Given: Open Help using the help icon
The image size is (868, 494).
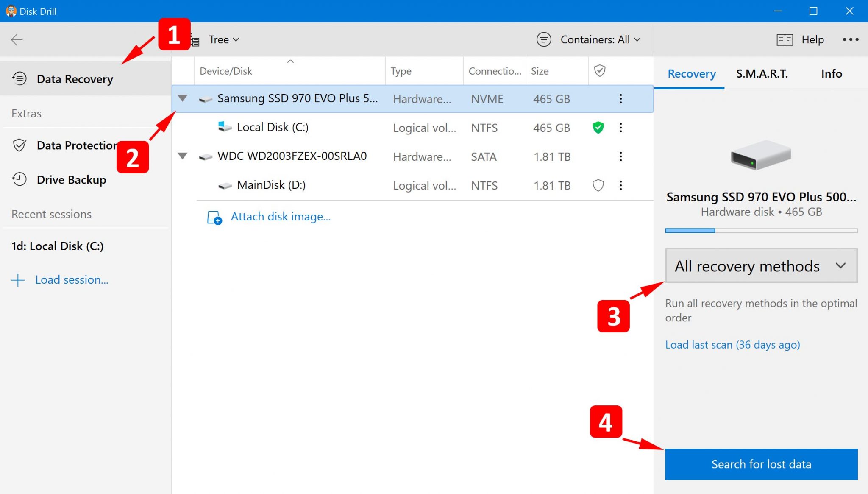Looking at the screenshot, I should pyautogui.click(x=785, y=39).
